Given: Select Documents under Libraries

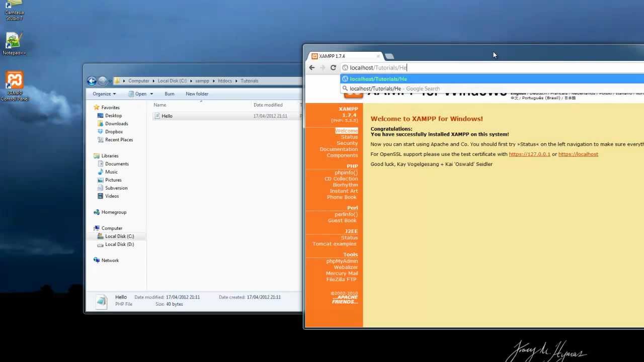Looking at the screenshot, I should coord(117,164).
